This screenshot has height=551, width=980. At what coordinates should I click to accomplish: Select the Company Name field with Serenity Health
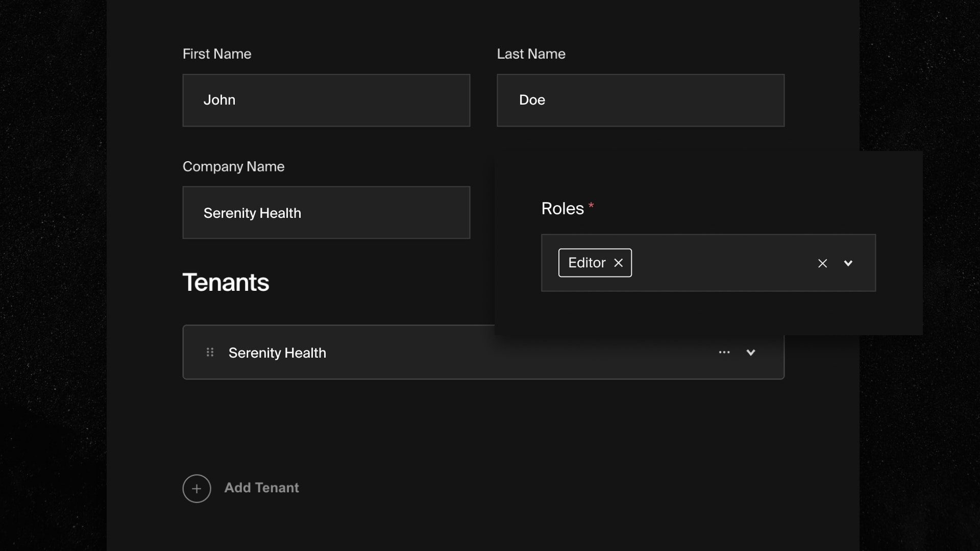(x=326, y=213)
